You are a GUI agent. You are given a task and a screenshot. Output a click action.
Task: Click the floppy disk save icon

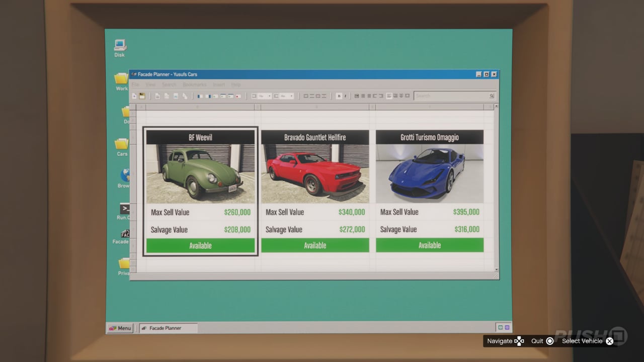coord(142,96)
